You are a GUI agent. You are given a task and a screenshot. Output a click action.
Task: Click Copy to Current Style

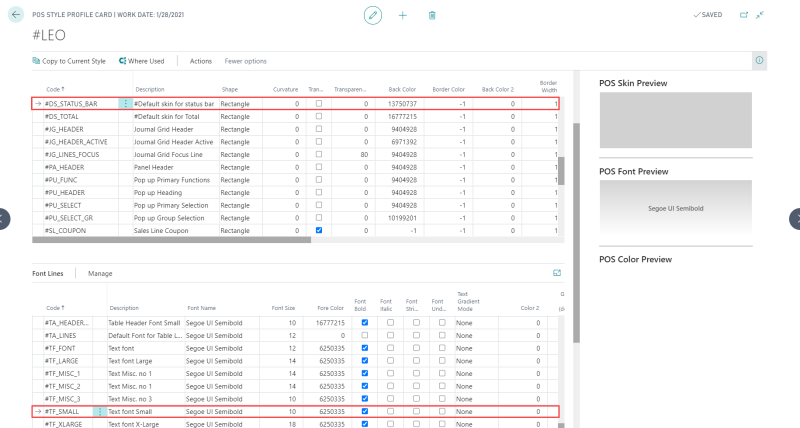point(69,61)
